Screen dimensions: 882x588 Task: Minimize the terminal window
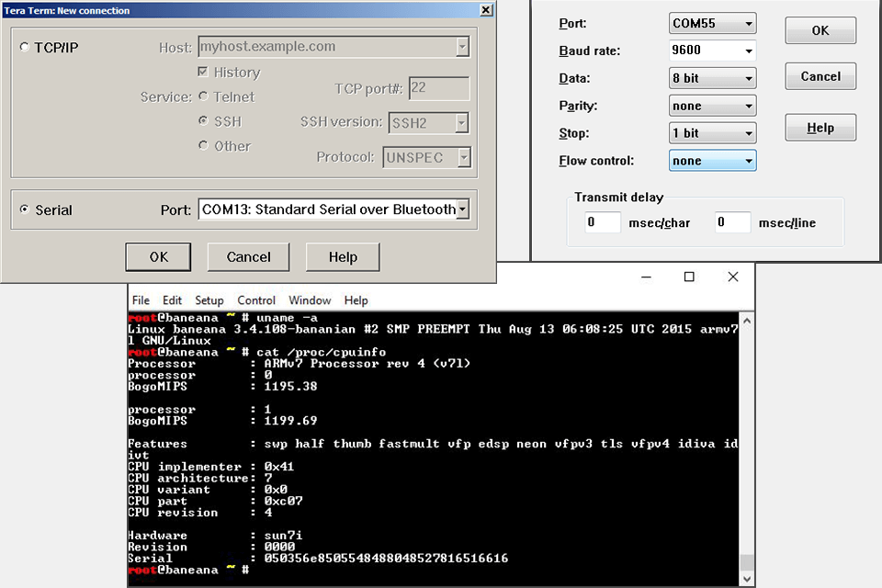click(646, 277)
